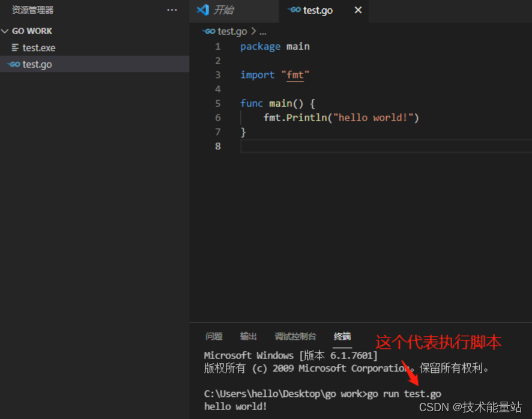Expand the breadcrumb ellipsis symbol list
The height and width of the screenshot is (419, 532).
tap(263, 33)
